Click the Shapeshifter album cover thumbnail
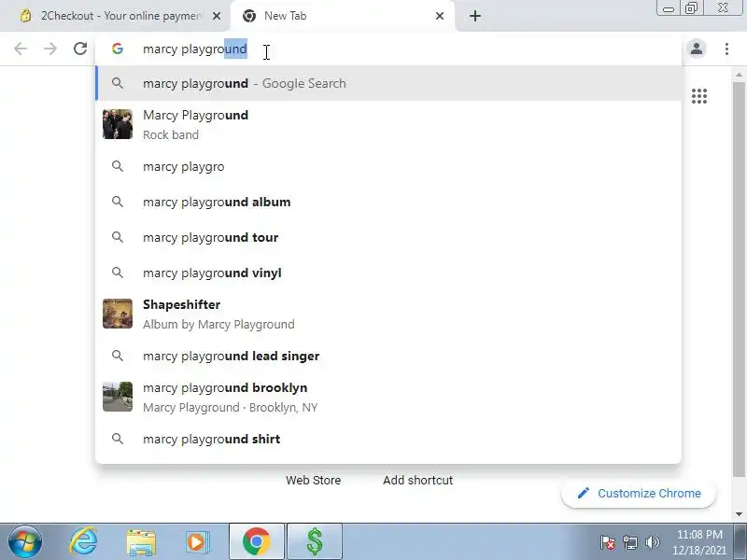 pyautogui.click(x=118, y=314)
